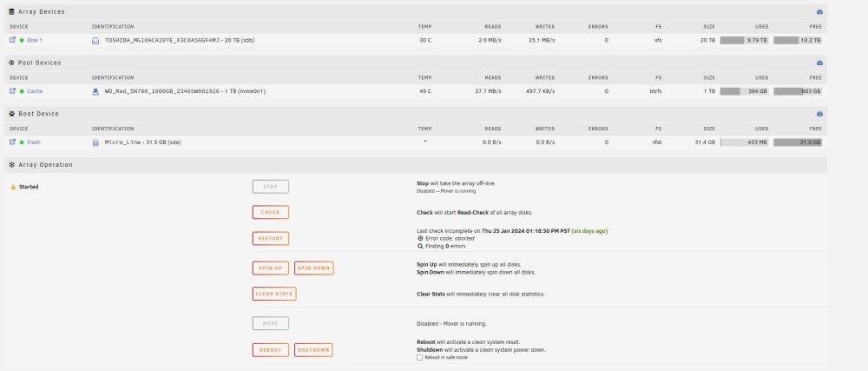Open the Flash device link
The image size is (868, 371).
click(x=34, y=142)
